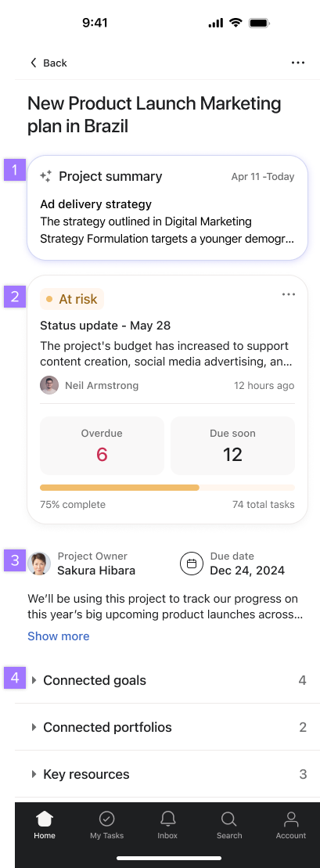The image size is (320, 868).
Task: Tap the Back chevron arrow
Action: 34,63
